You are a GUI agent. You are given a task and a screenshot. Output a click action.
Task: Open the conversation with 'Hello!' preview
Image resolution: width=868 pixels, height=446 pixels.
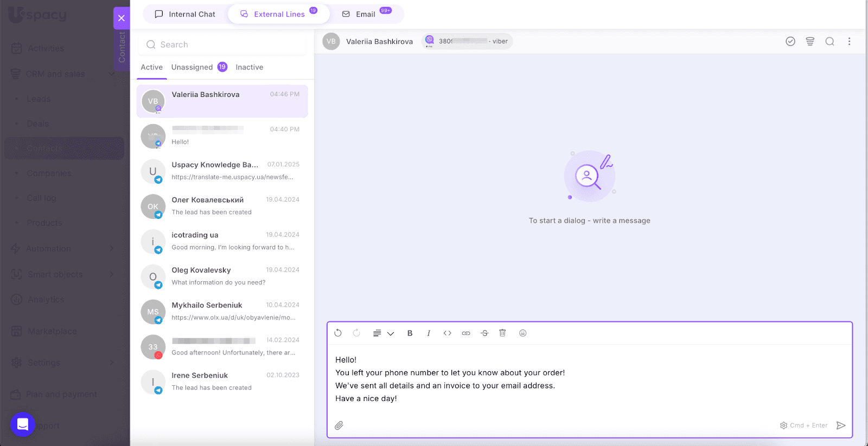pos(222,136)
